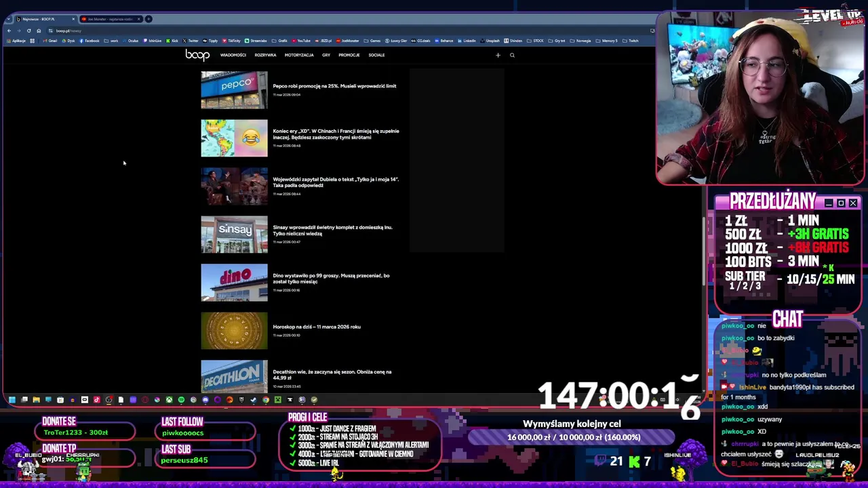Open Spotify from the taskbar

[x=181, y=400]
